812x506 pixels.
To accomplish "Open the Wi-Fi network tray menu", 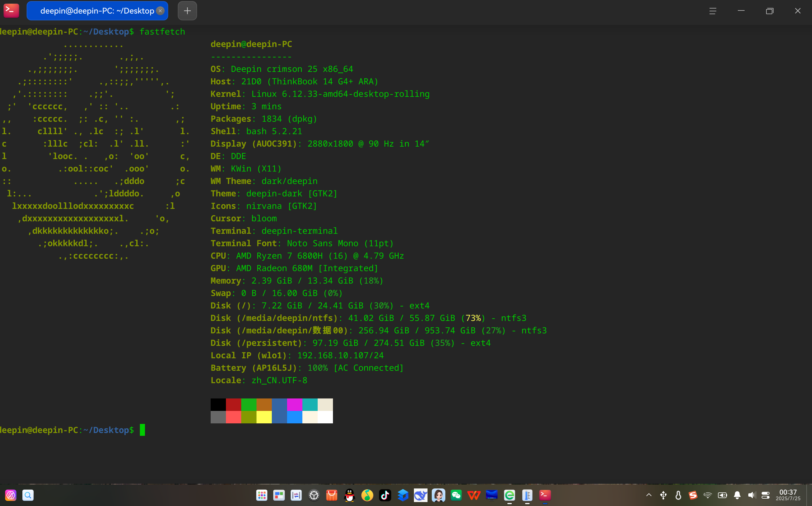I will [708, 495].
